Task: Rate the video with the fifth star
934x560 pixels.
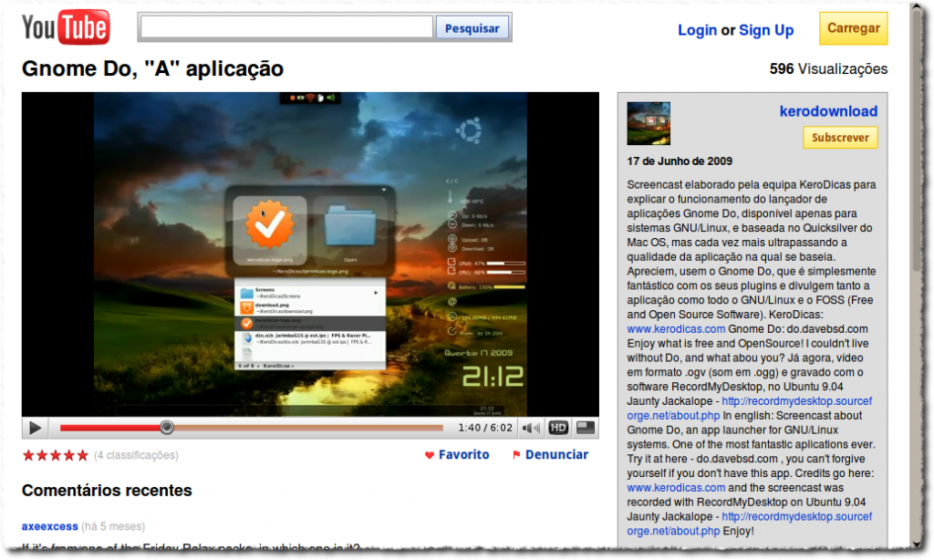Action: tap(83, 456)
